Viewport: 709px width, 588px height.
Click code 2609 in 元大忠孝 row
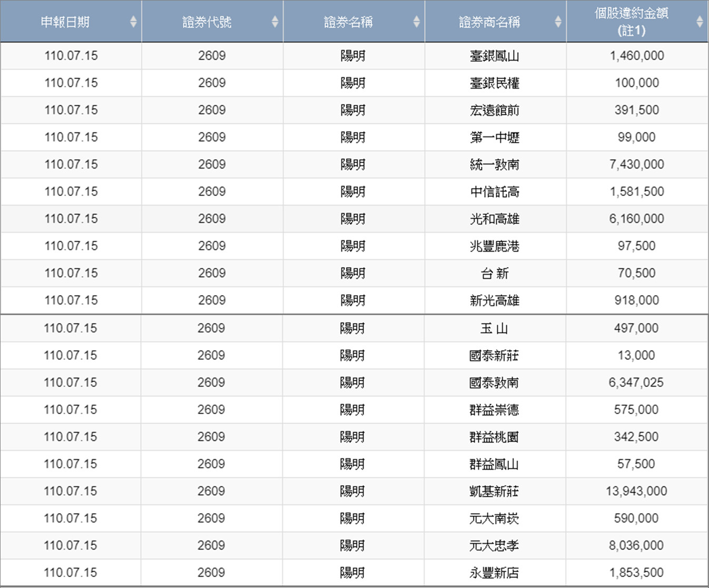(211, 545)
